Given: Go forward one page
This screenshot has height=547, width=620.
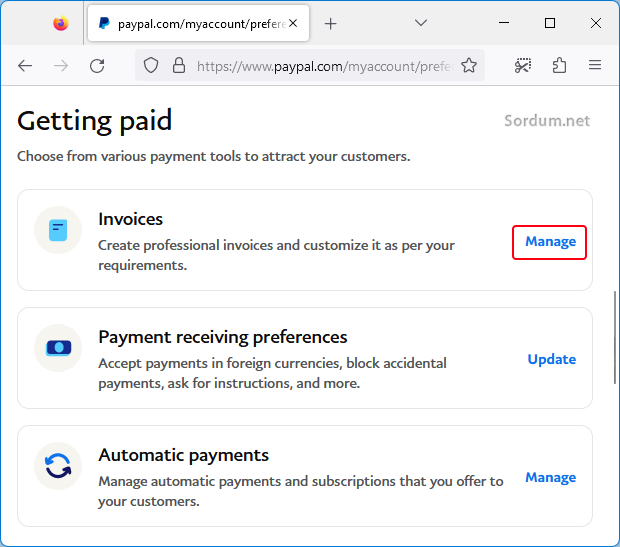Looking at the screenshot, I should click(x=60, y=66).
